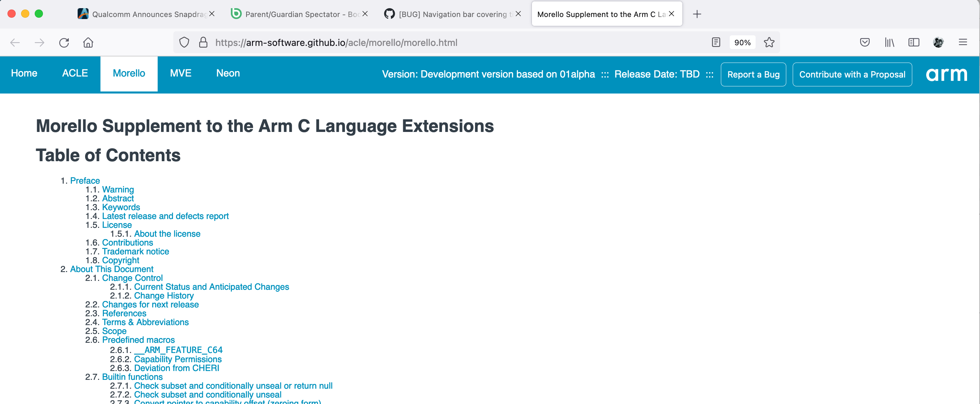The height and width of the screenshot is (404, 980).
Task: Select the MVE section in the navbar
Action: [x=181, y=73]
